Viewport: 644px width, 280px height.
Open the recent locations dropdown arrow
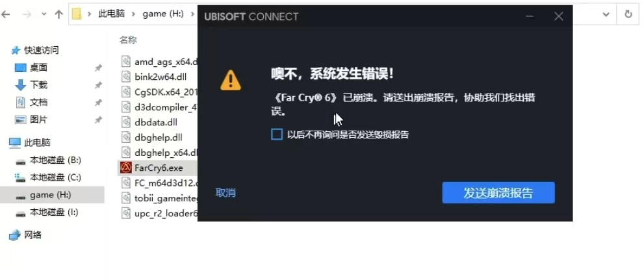point(44,14)
